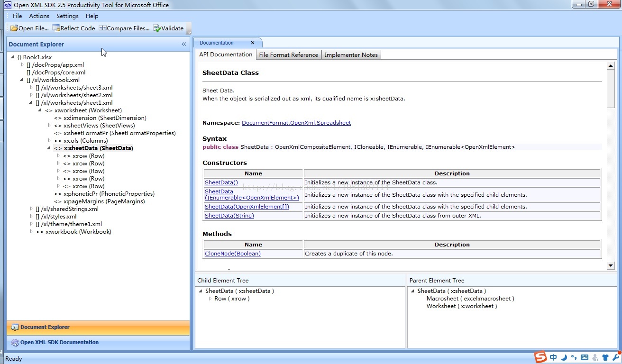The height and width of the screenshot is (364, 622).
Task: Select the x:pageMargins (PageMargins) node
Action: point(104,201)
